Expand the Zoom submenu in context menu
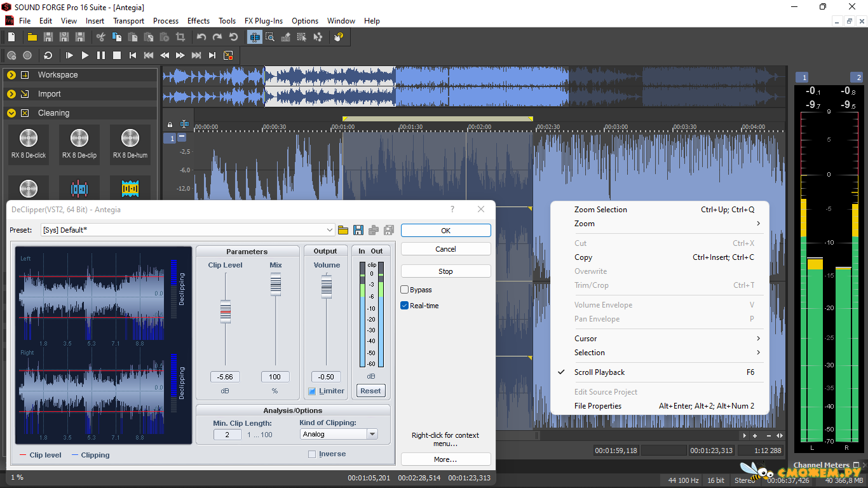 tap(659, 224)
